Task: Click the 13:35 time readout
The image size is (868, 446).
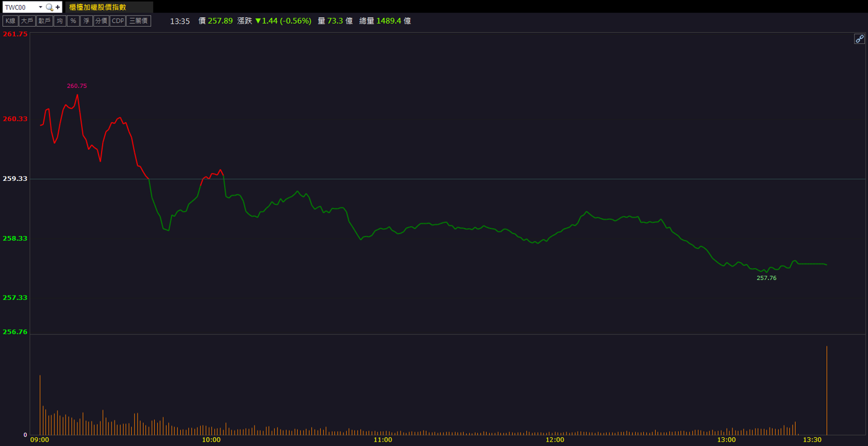Action: [180, 21]
